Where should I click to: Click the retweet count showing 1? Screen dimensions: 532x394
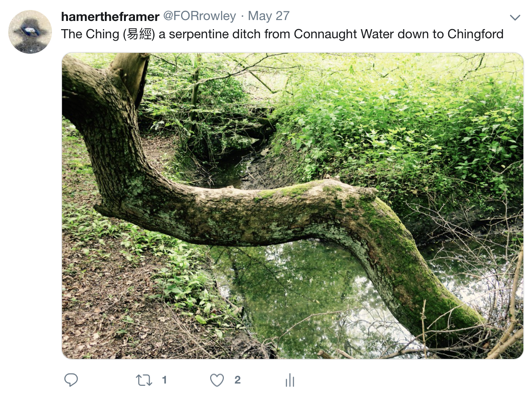point(164,380)
